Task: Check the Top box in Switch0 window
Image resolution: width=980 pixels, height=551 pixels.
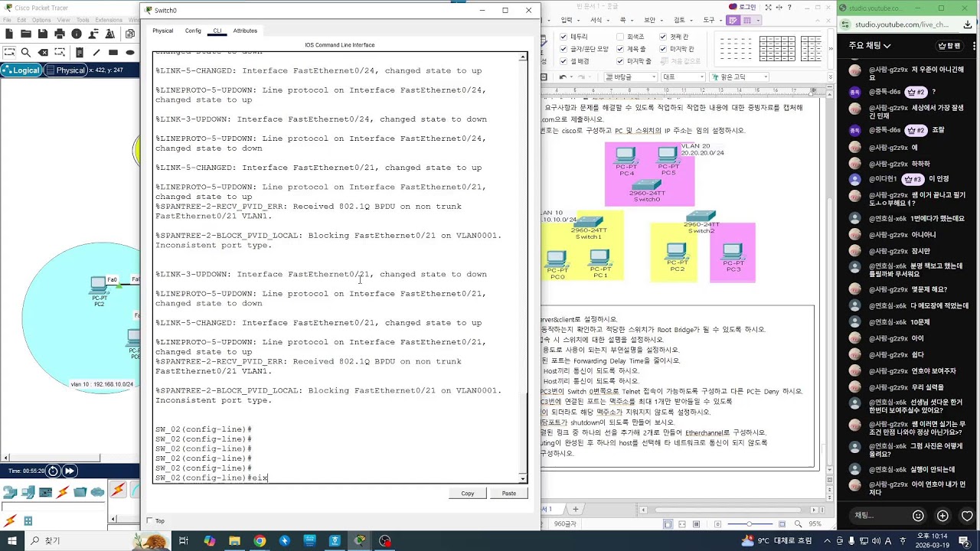Action: coord(150,520)
